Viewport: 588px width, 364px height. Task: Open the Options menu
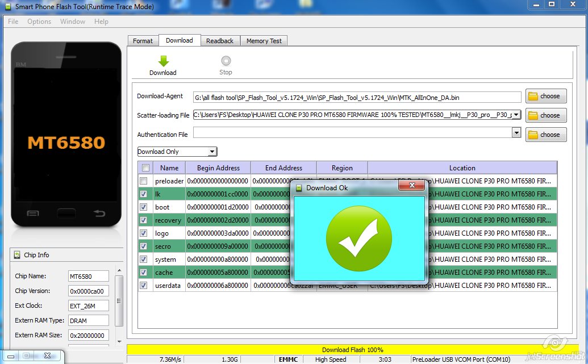[x=39, y=22]
